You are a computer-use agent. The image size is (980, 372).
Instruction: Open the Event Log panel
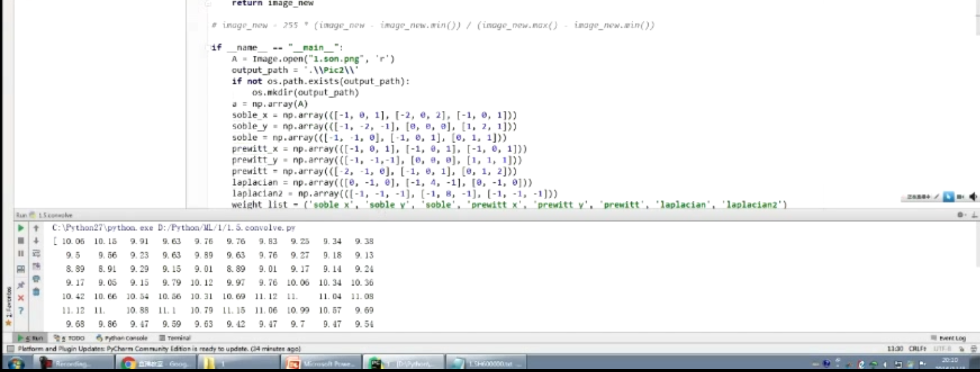(x=948, y=338)
